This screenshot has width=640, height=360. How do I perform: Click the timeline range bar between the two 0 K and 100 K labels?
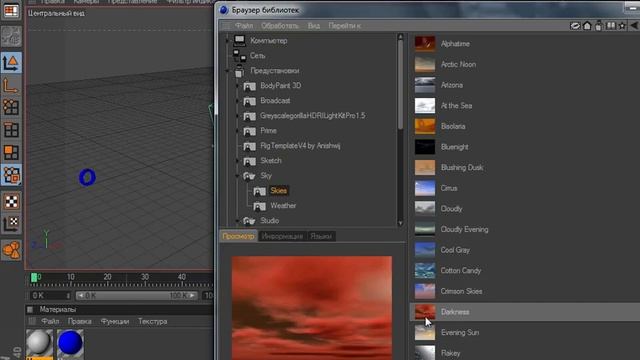pyautogui.click(x=136, y=296)
